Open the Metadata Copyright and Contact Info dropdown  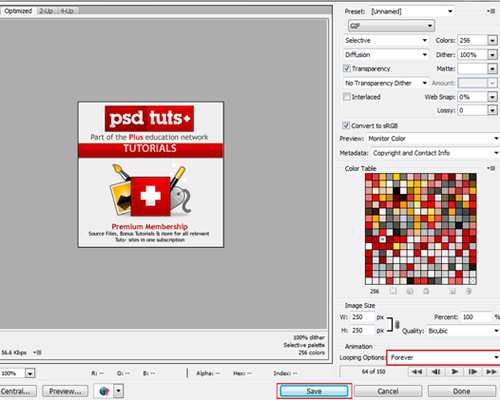point(435,153)
